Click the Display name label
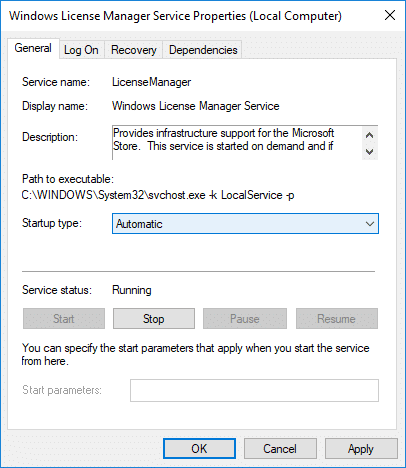 coord(55,106)
